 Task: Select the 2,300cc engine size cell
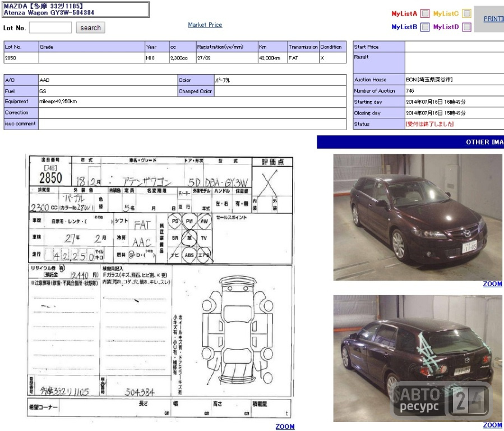pos(183,58)
